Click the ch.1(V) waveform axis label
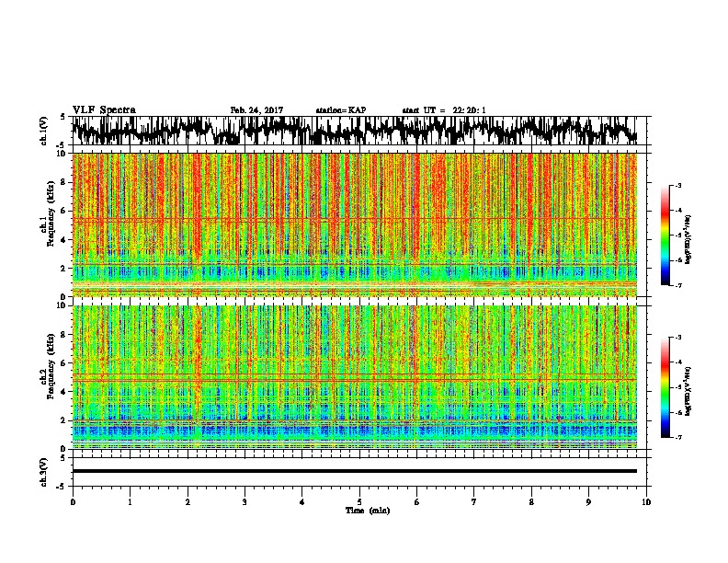 tap(44, 131)
